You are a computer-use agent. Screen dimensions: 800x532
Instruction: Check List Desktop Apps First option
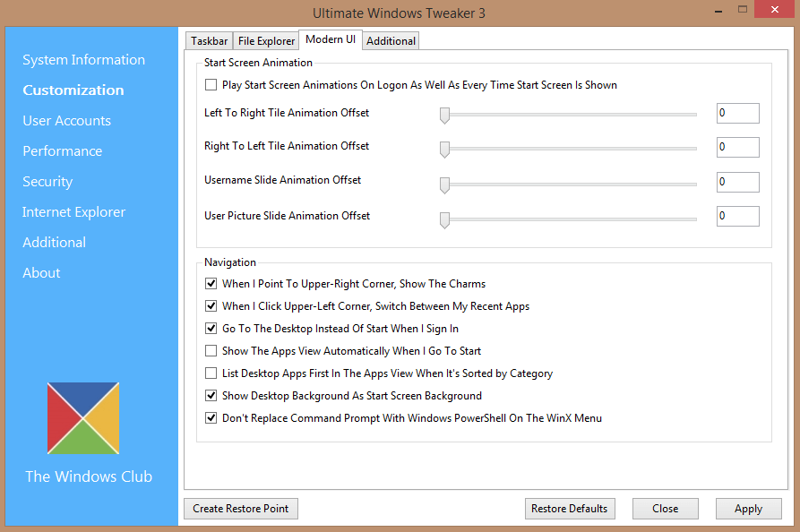pos(211,373)
